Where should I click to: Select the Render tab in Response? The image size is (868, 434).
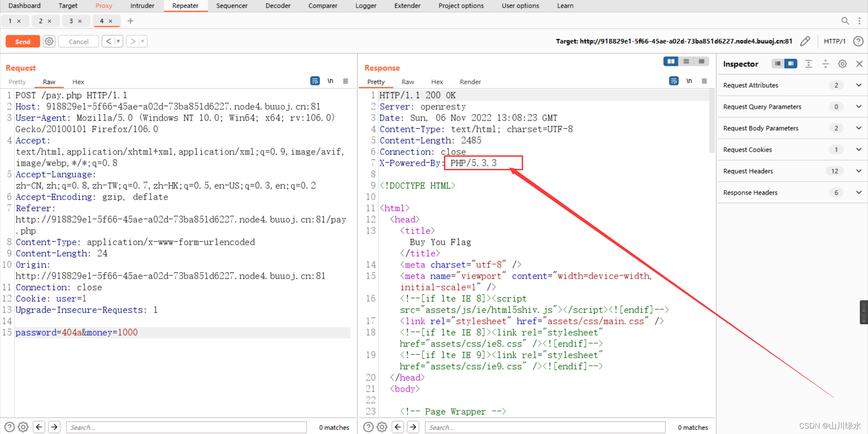pyautogui.click(x=470, y=82)
